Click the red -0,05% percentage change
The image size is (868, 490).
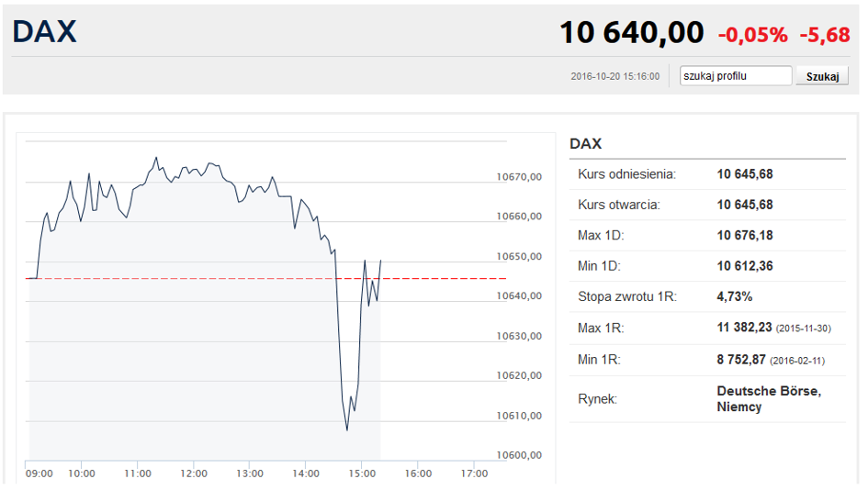point(752,35)
